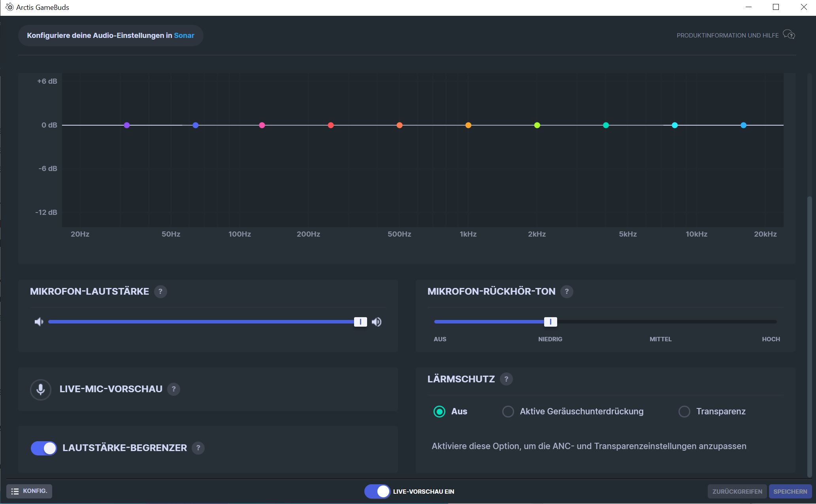Click the microphone icon for live mic preview
This screenshot has width=816, height=504.
(x=40, y=389)
